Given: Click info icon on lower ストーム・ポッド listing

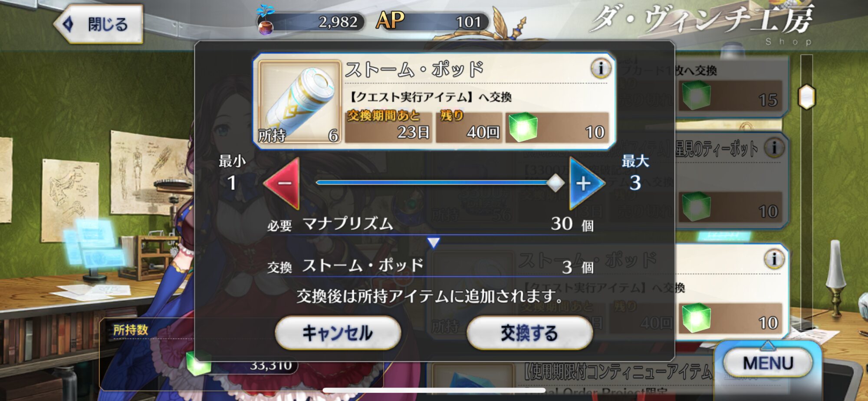Looking at the screenshot, I should click(774, 259).
